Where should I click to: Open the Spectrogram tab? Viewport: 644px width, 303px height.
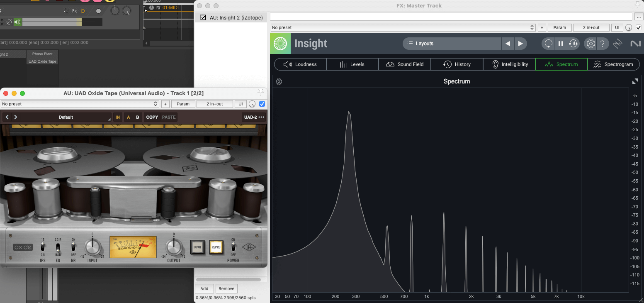(x=613, y=64)
